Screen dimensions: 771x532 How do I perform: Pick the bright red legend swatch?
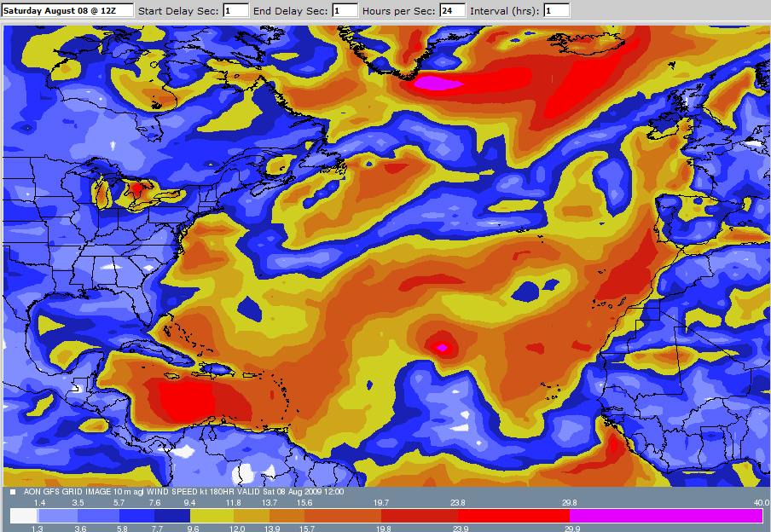(x=513, y=516)
